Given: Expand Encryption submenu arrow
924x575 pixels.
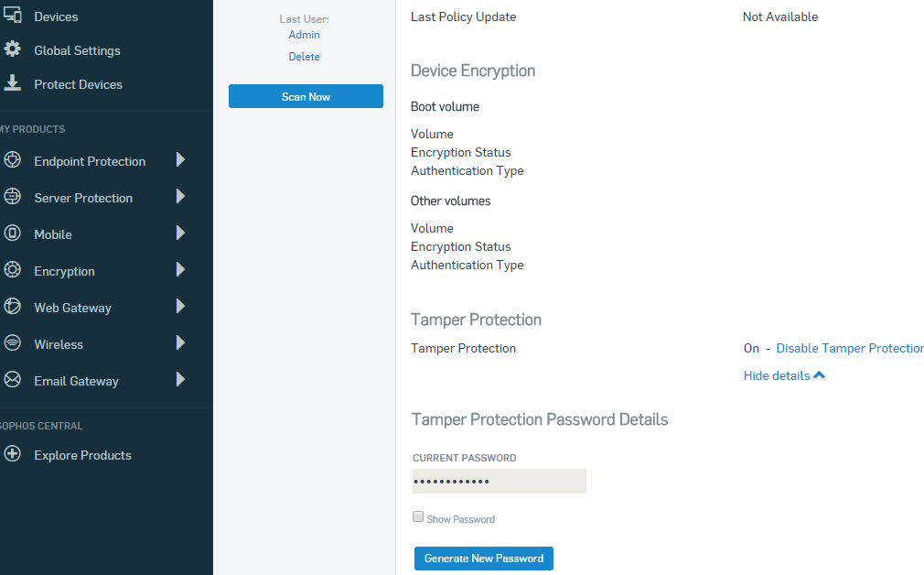Looking at the screenshot, I should (181, 269).
